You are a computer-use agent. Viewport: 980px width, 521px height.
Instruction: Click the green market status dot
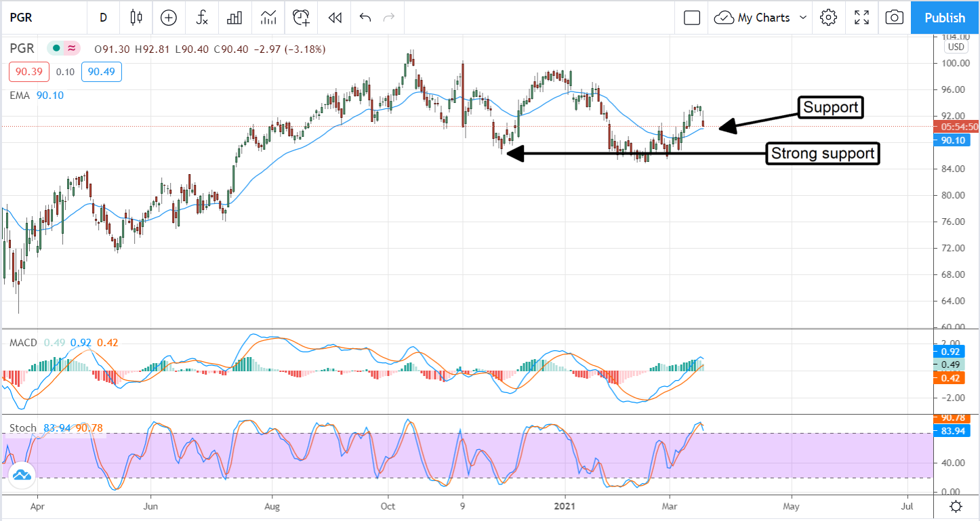pyautogui.click(x=56, y=49)
